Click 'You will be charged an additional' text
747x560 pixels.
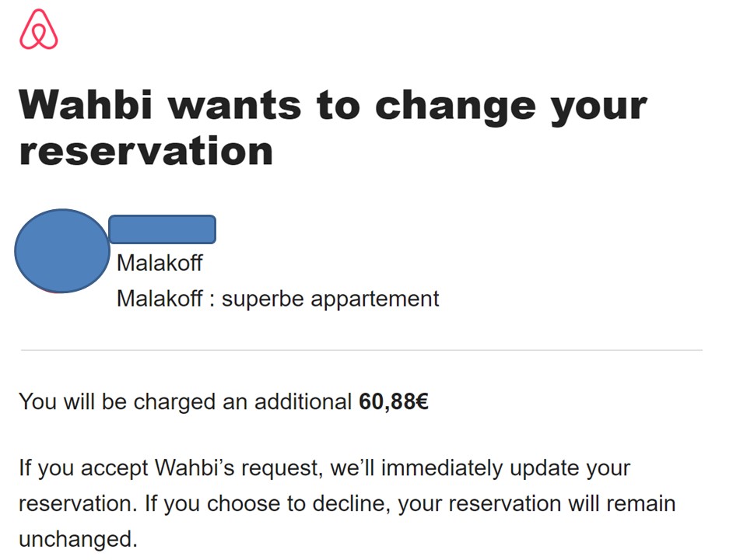coord(185,402)
